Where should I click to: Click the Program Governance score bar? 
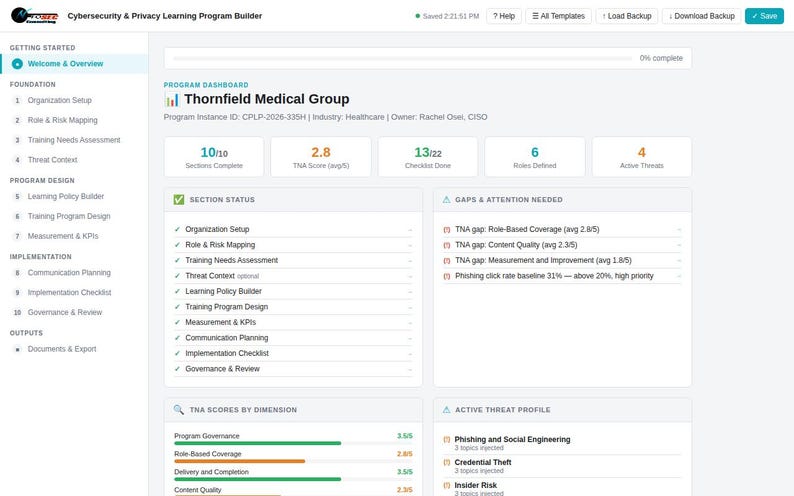click(x=293, y=443)
